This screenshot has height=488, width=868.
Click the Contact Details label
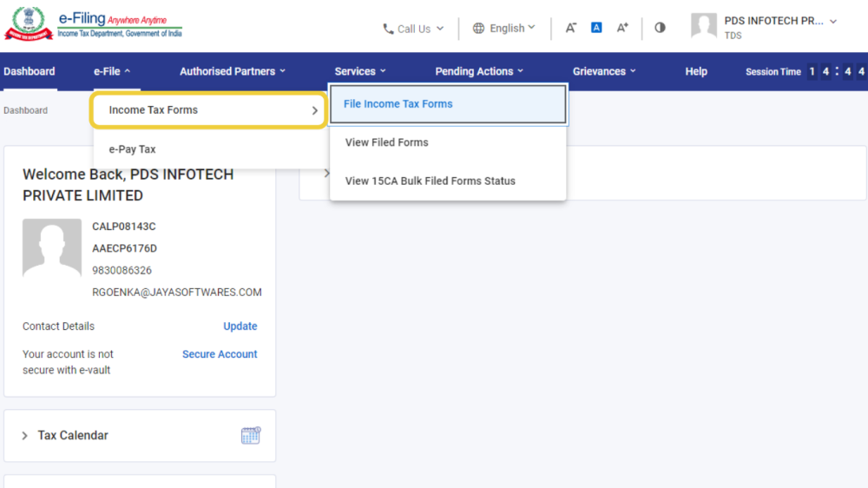point(59,326)
